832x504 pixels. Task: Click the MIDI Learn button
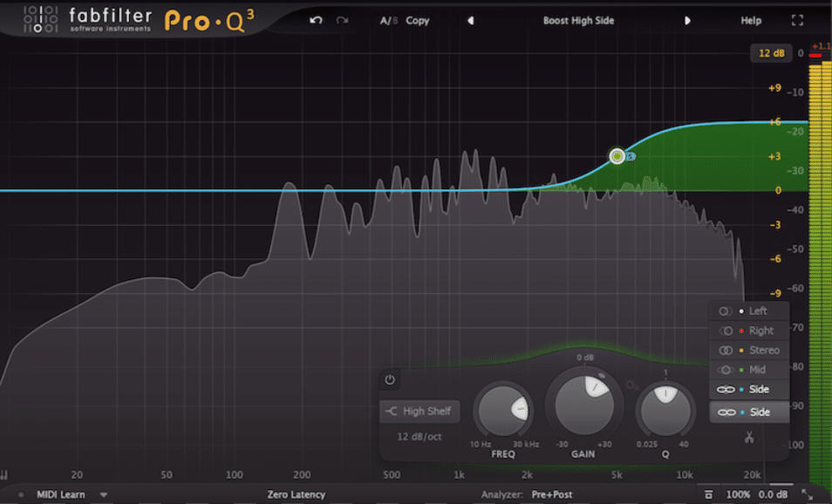pyautogui.click(x=60, y=494)
